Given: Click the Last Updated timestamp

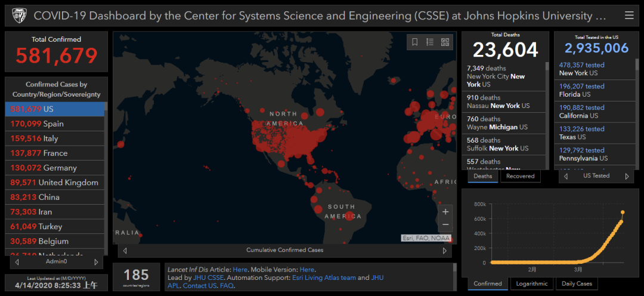Looking at the screenshot, I should click(56, 285).
